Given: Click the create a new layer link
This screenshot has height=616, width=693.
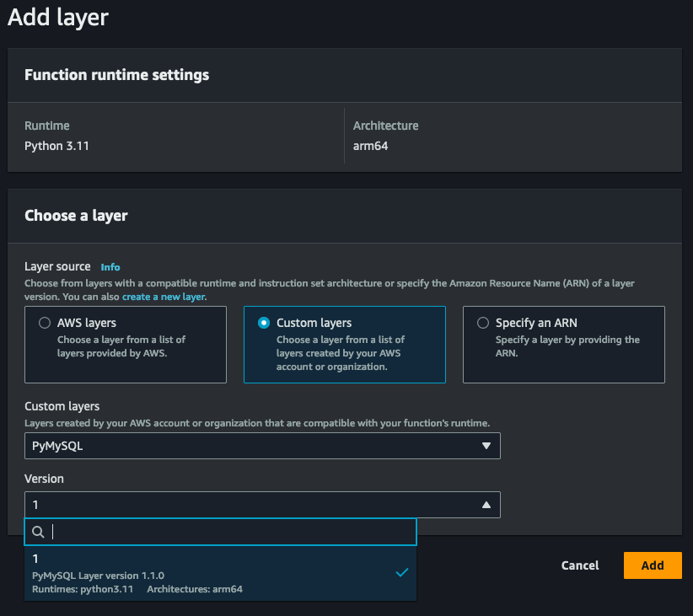Looking at the screenshot, I should 164,296.
